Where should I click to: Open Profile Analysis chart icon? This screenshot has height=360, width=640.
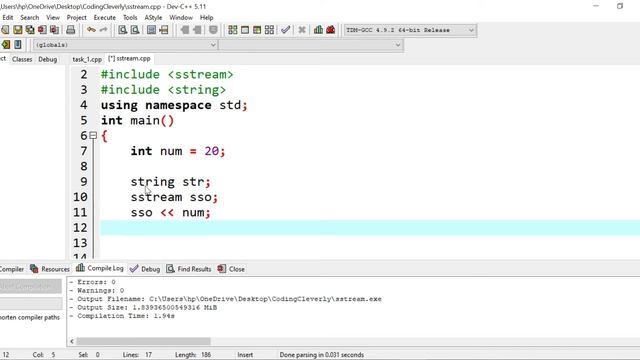coord(318,30)
